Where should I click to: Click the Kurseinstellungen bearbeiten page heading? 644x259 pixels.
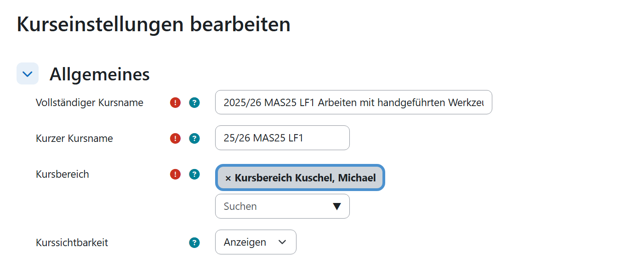point(154,24)
